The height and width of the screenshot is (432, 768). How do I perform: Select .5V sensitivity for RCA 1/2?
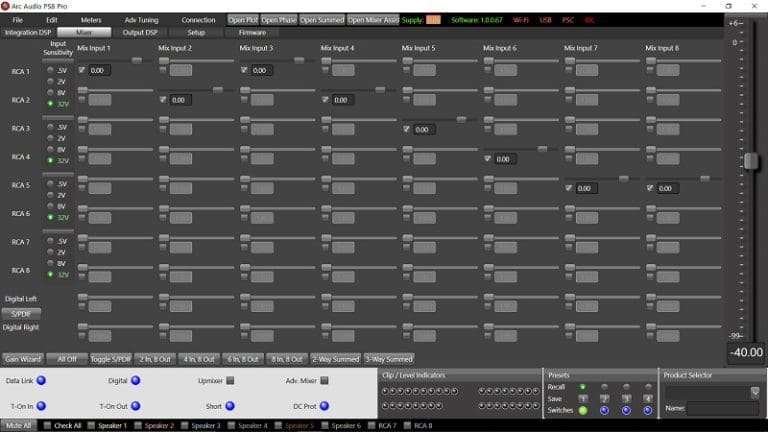(50, 70)
